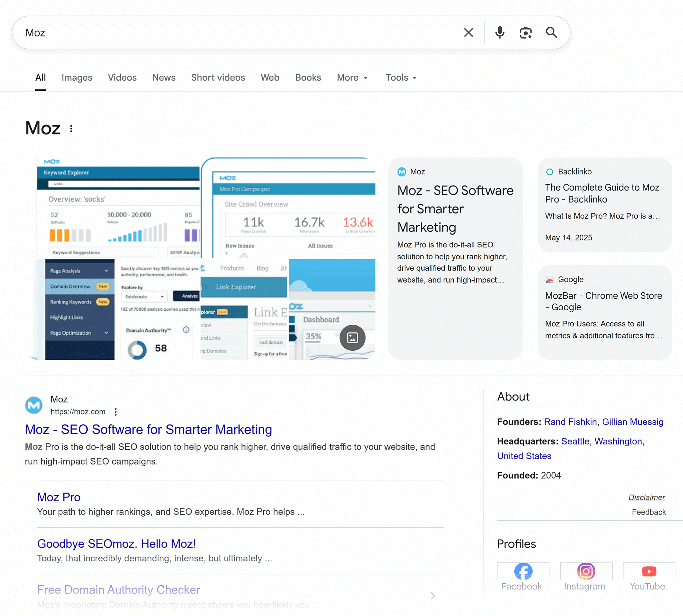
Task: Click the Backlinko logo icon in card
Action: click(x=549, y=172)
